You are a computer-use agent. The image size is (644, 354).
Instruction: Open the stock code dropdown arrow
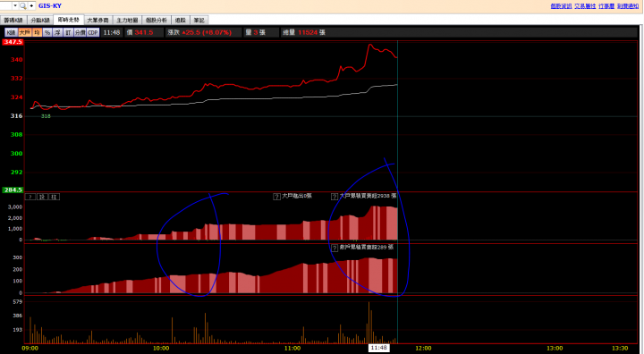pos(15,5)
